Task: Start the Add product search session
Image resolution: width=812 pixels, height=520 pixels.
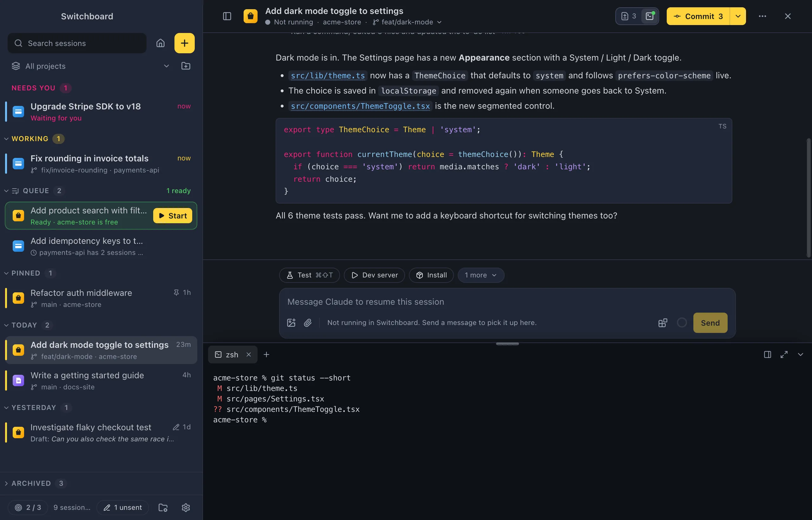Action: click(x=173, y=216)
